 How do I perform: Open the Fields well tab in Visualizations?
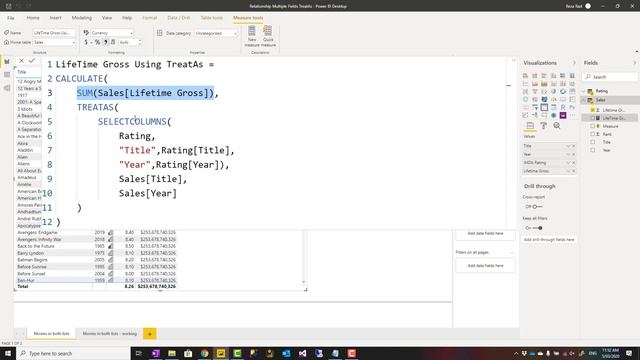[x=530, y=126]
